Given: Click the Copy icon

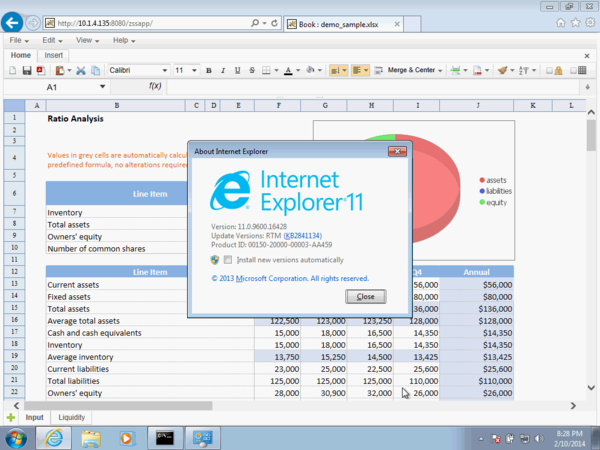Looking at the screenshot, I should [x=95, y=70].
